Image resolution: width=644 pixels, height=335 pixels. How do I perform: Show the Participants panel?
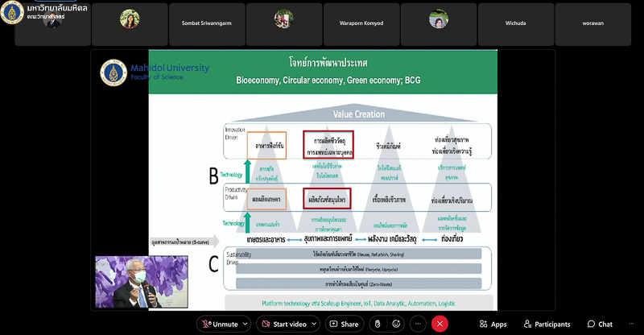click(546, 324)
